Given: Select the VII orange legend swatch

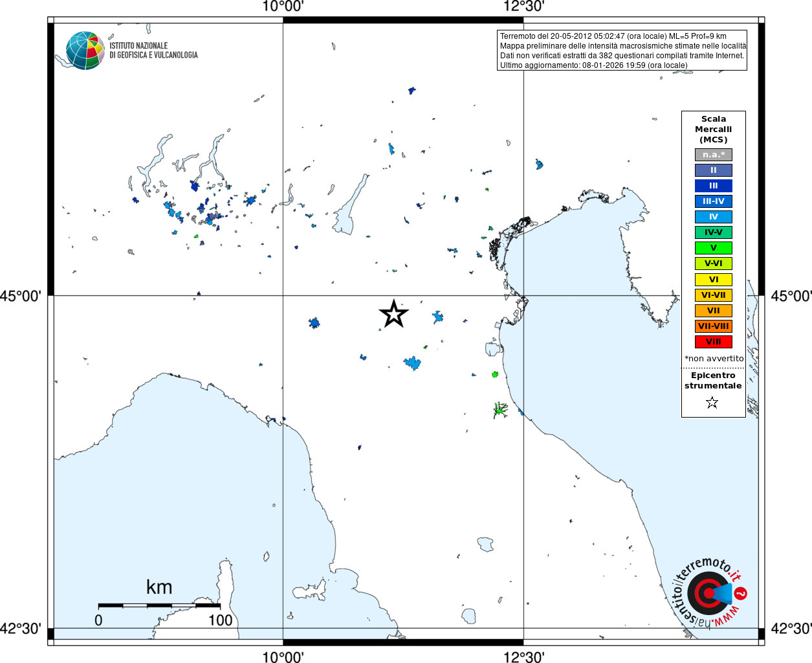Looking at the screenshot, I should [x=714, y=311].
